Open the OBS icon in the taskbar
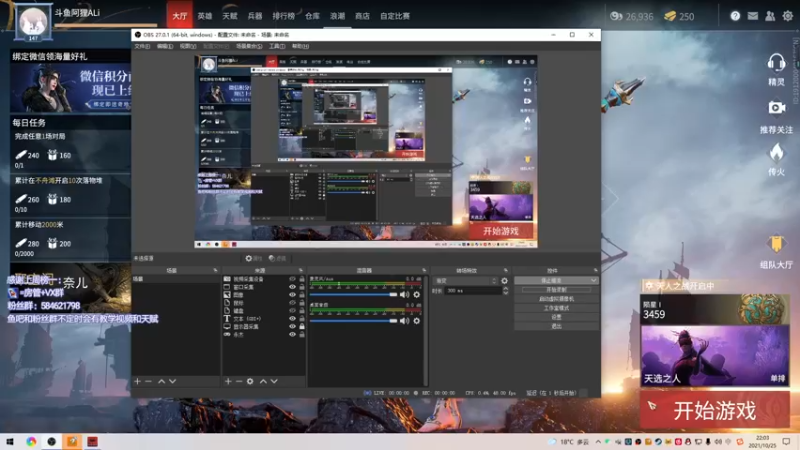Viewport: 800px width, 450px height. (52, 441)
